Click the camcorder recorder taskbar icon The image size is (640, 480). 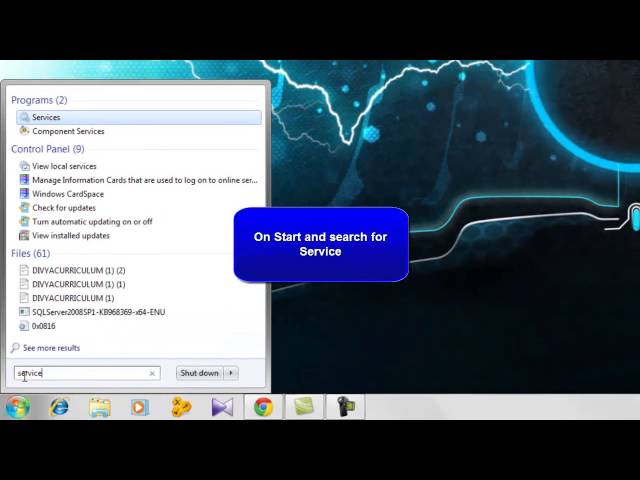pyautogui.click(x=345, y=407)
